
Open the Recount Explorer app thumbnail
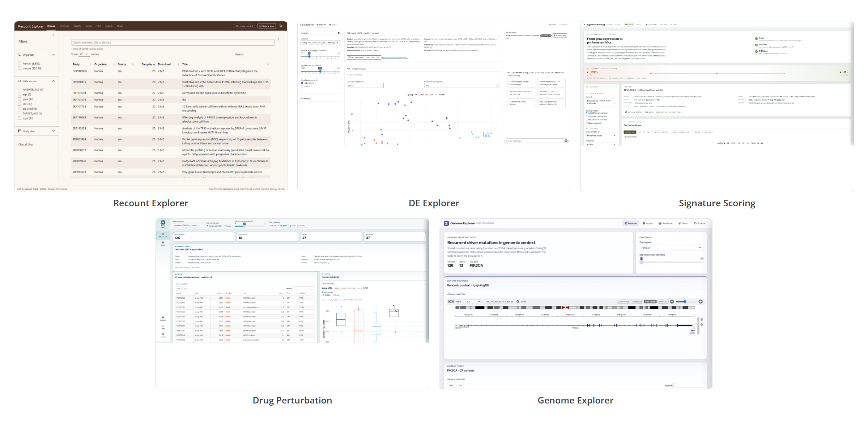coord(151,106)
